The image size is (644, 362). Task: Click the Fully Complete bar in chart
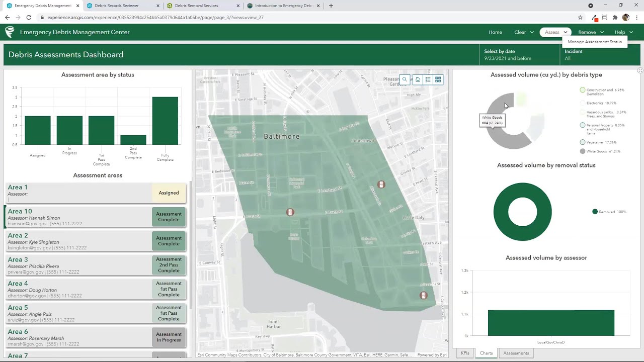point(165,121)
